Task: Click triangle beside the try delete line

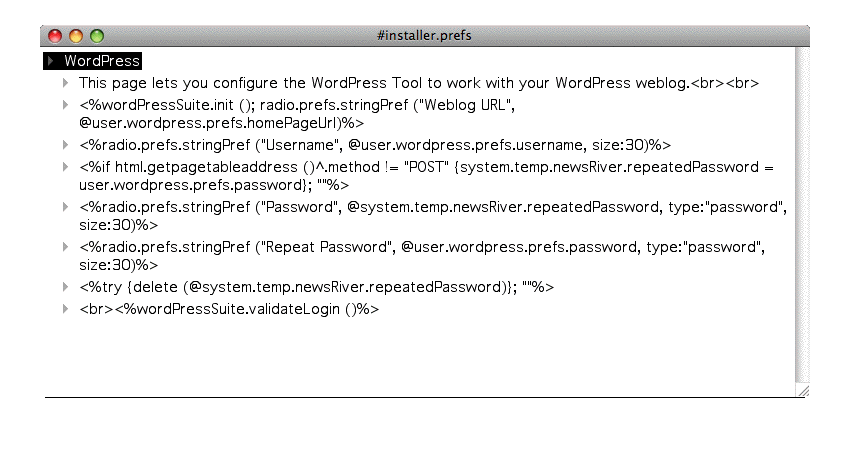Action: click(66, 288)
